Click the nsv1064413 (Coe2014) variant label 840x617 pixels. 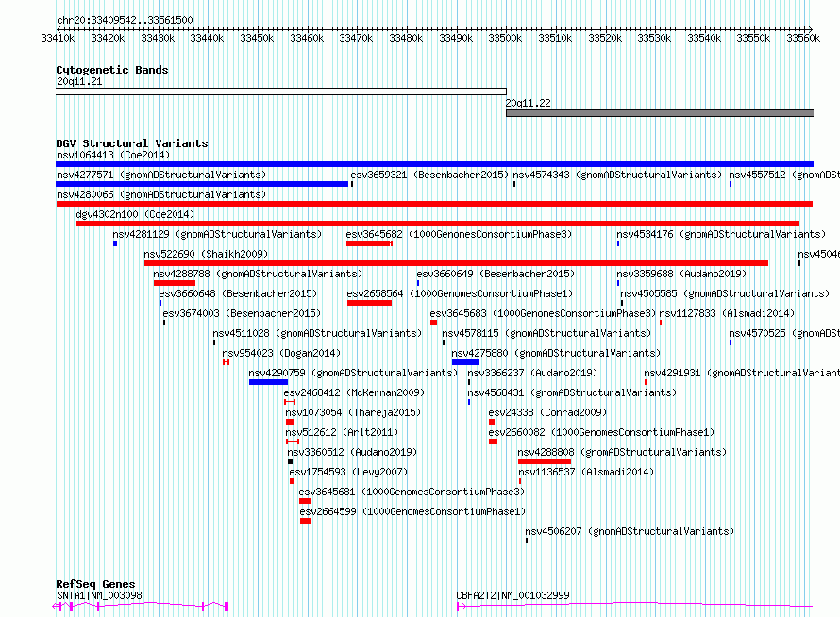[x=113, y=156]
